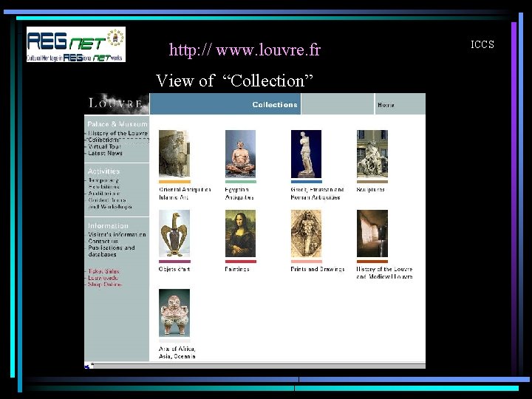
Task: Select the Venus de Milo statue thumbnail
Action: [306, 154]
